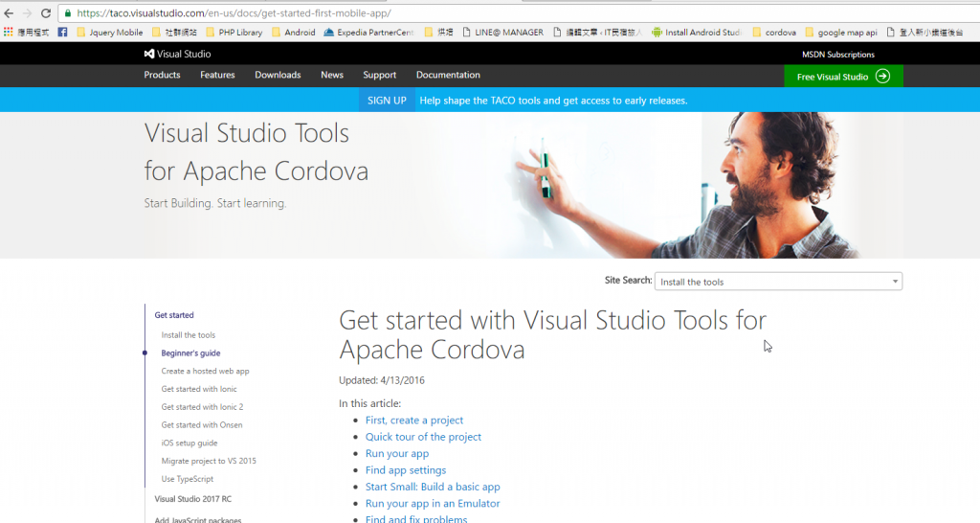
Task: Open the google map api bookmark folder
Action: coord(841,32)
